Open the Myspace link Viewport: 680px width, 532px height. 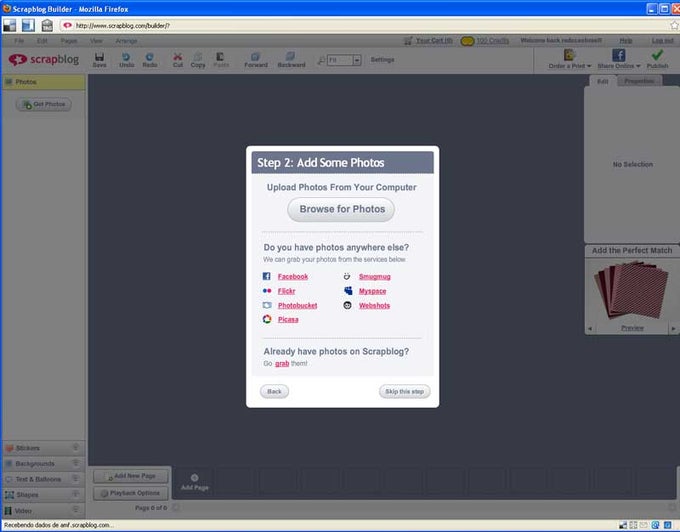point(373,291)
